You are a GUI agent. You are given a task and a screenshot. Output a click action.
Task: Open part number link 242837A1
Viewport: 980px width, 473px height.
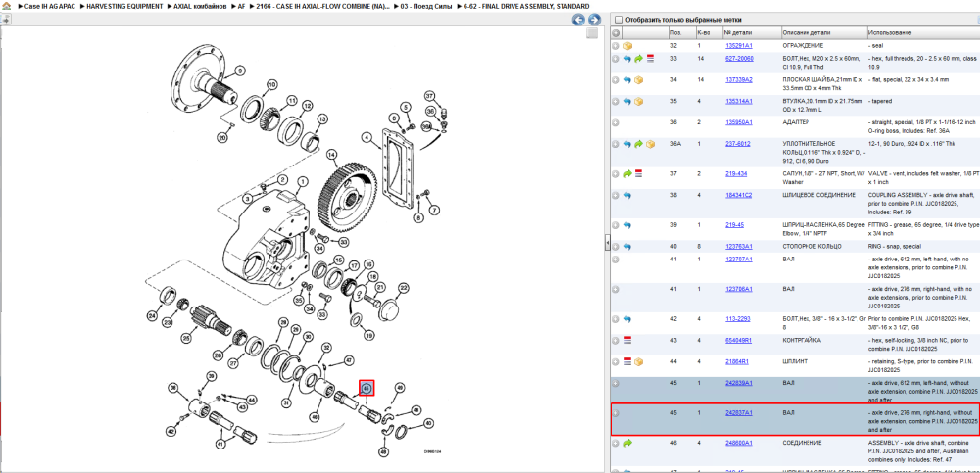[738, 412]
